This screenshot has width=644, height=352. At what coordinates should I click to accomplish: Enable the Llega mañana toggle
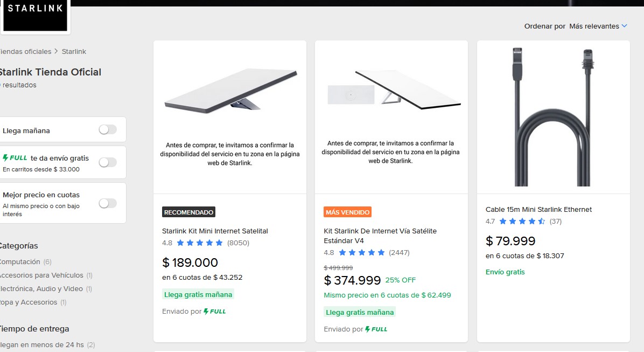point(108,130)
